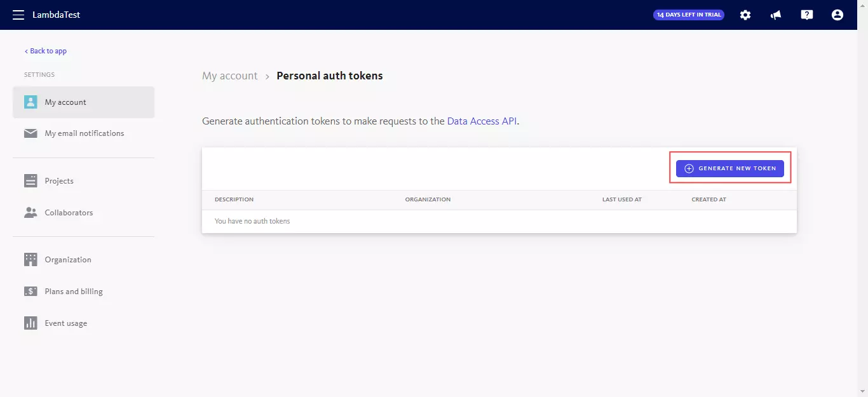Open the user profile avatar icon

coord(837,15)
